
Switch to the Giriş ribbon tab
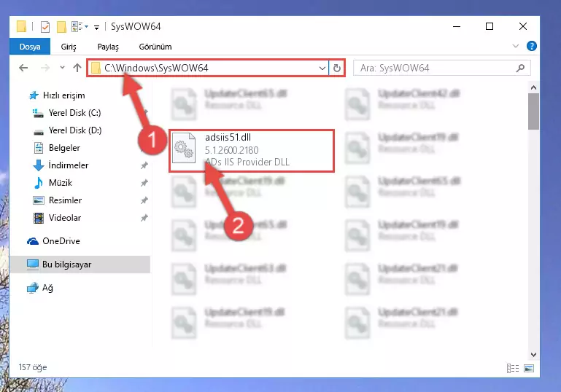pos(69,47)
